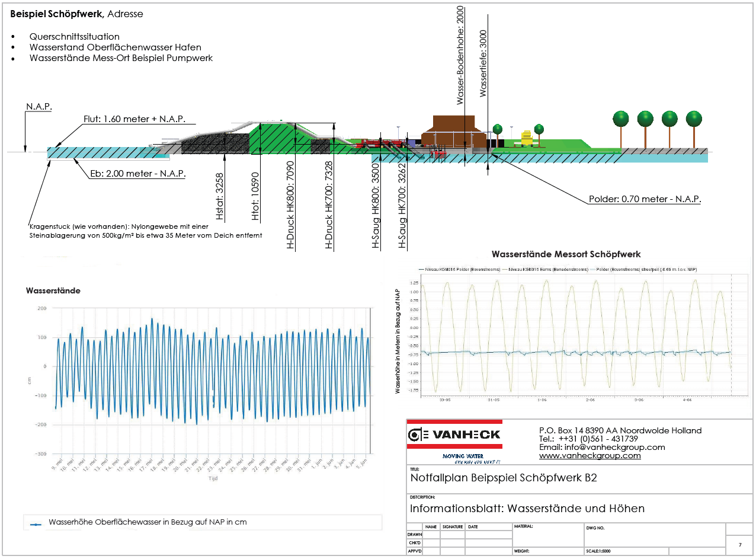Click the VANHECK company logo
Screen dimensions: 756x559
454,435
